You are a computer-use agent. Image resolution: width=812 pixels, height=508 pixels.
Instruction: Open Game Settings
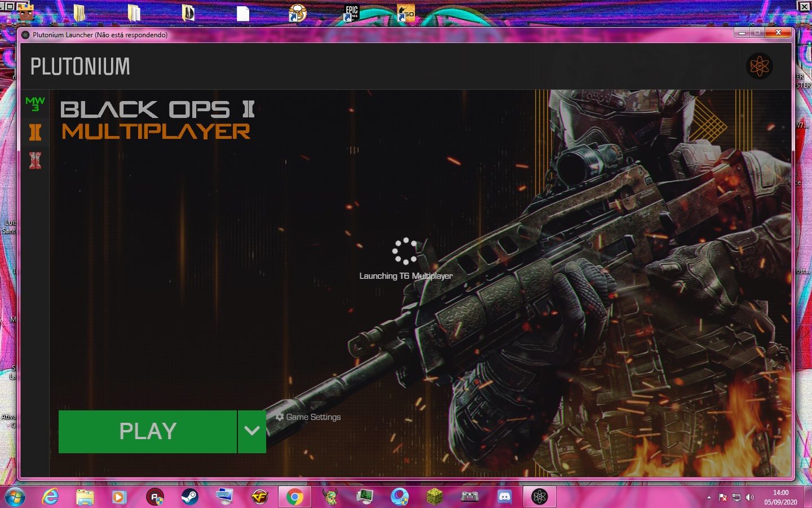point(308,417)
